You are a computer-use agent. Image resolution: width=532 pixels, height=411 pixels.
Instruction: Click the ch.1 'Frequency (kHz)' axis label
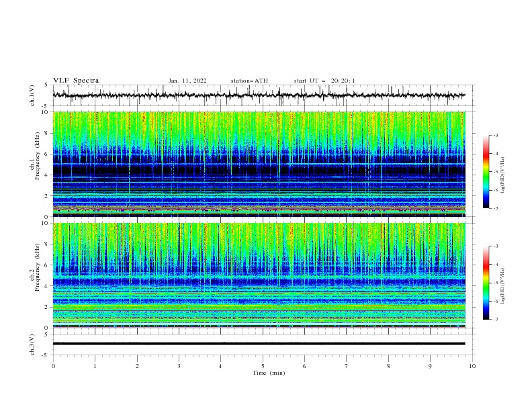point(37,156)
